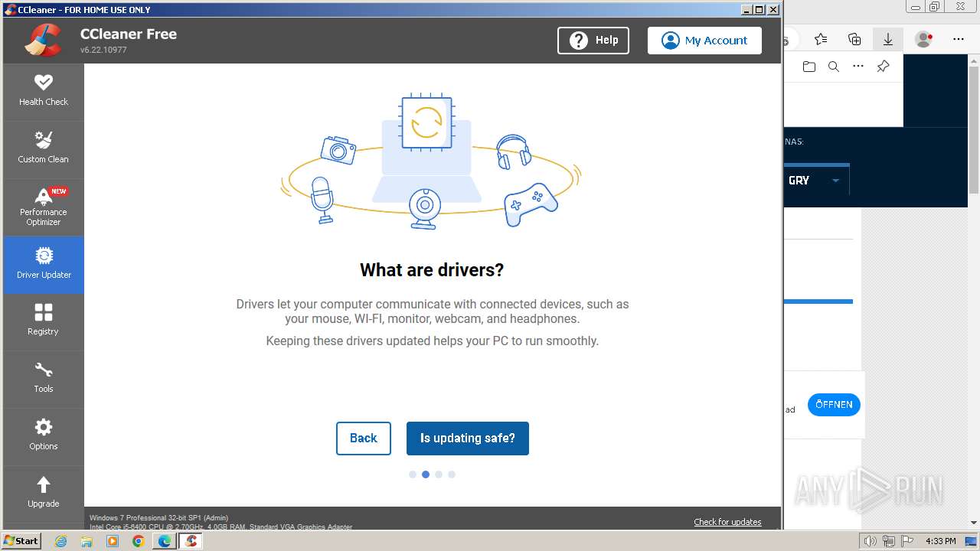Click the Help button
This screenshot has width=980, height=551.
tap(593, 41)
